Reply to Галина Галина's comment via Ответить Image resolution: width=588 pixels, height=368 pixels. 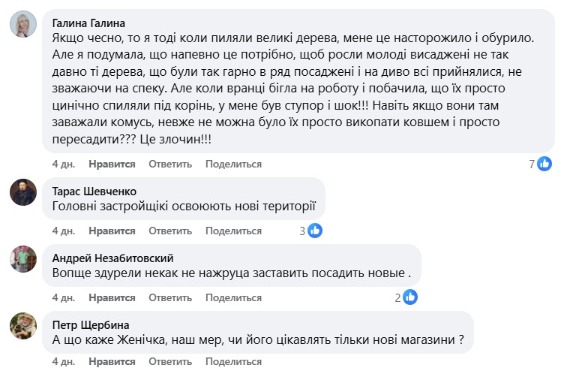[170, 164]
